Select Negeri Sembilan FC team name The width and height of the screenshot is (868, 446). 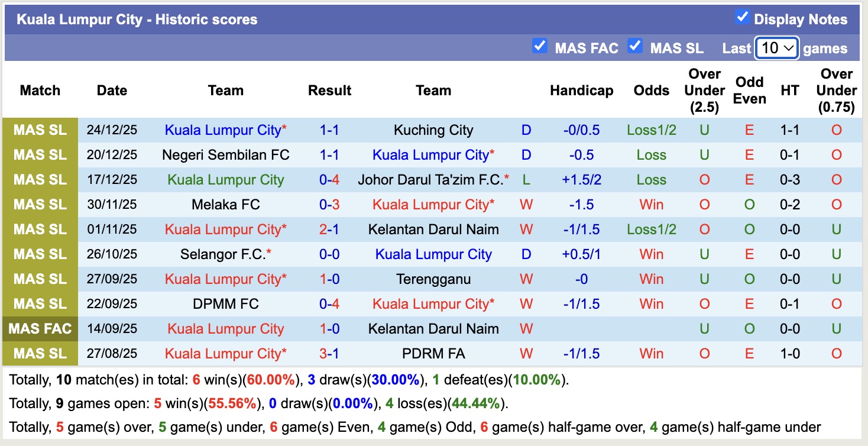(x=225, y=154)
